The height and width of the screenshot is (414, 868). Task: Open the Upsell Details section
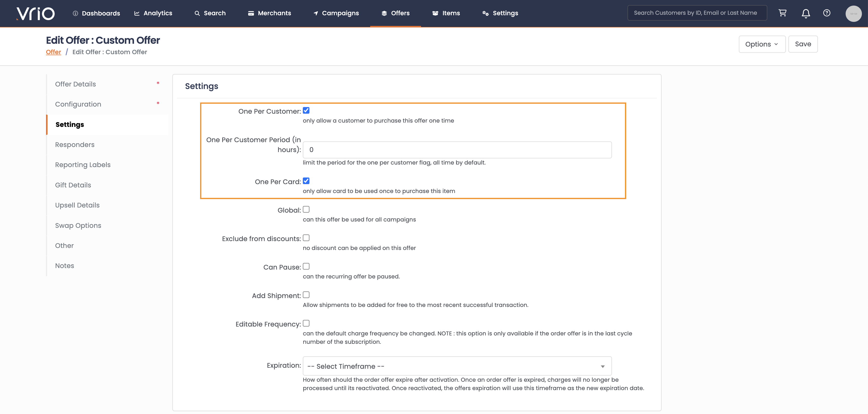coord(108,205)
